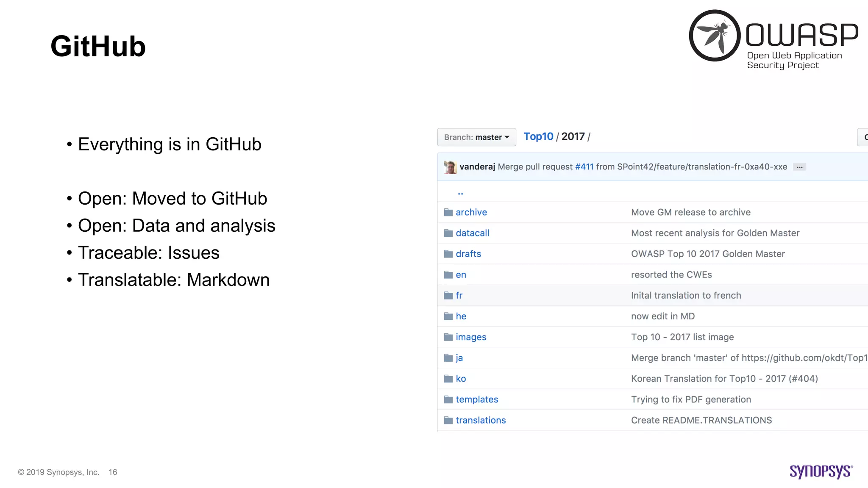The image size is (868, 488).
Task: Open the Branch: master dropdown
Action: (x=476, y=137)
